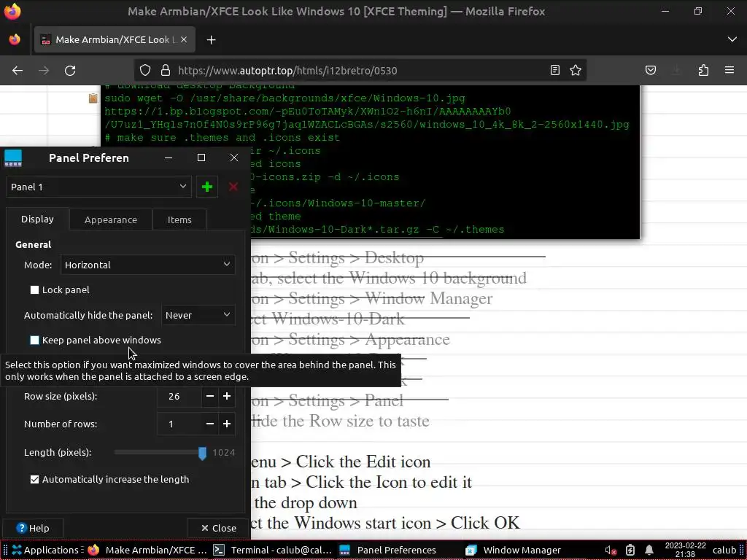Viewport: 747px width, 560px height.
Task: Open a new Firefox tab
Action: (212, 40)
